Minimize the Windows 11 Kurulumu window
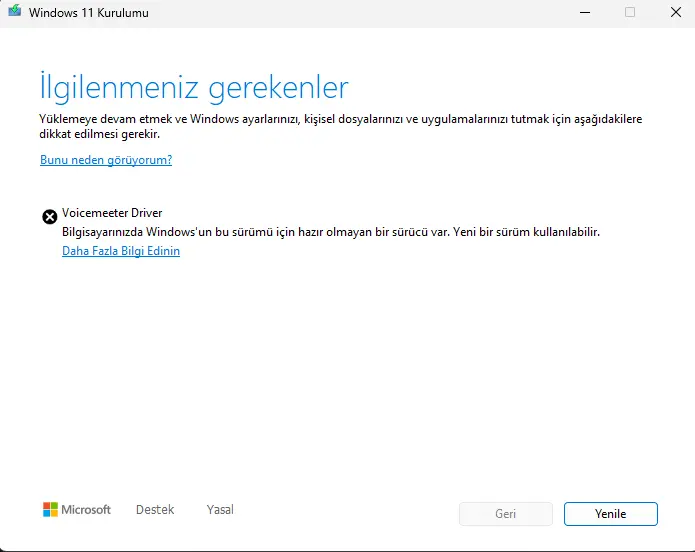The height and width of the screenshot is (552, 695). click(x=585, y=12)
